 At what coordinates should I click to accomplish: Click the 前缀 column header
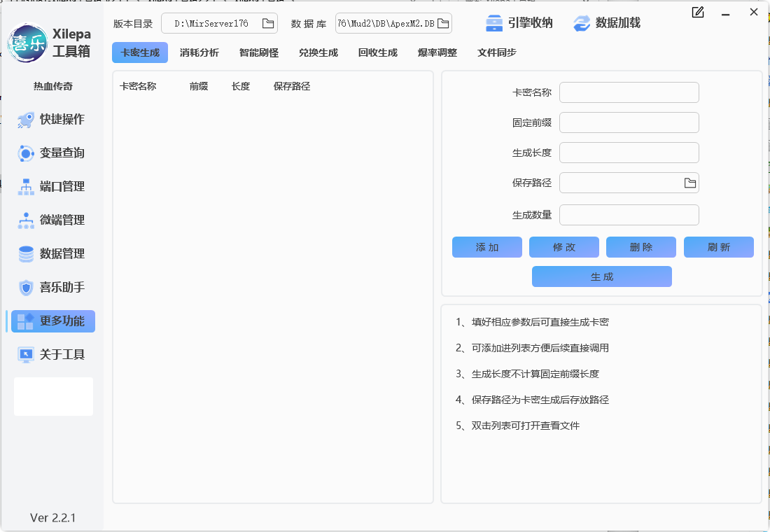199,87
